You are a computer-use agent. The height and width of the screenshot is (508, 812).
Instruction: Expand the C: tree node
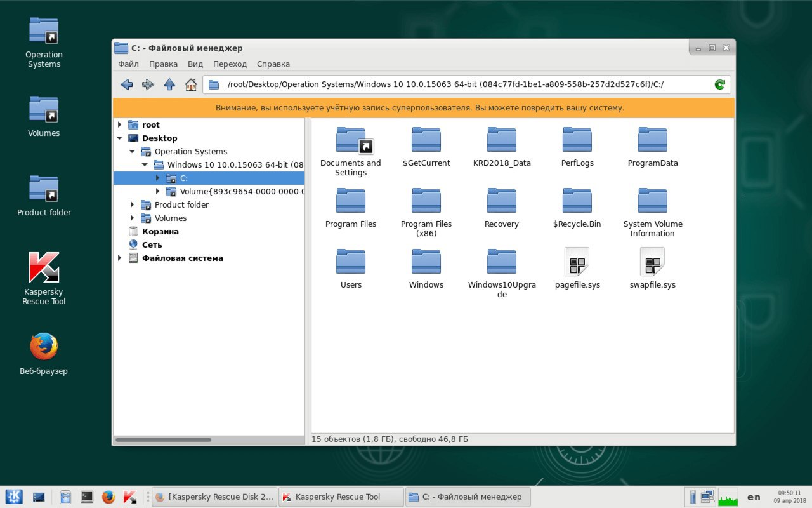(x=157, y=178)
